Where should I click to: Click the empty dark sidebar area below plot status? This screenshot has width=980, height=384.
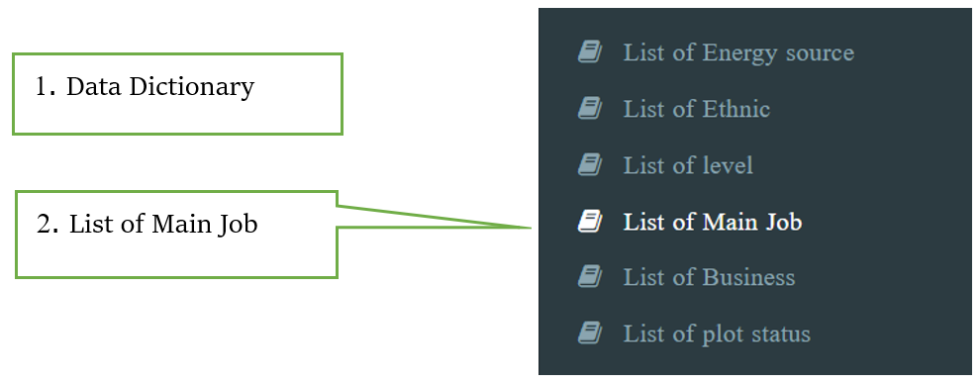pos(757,362)
